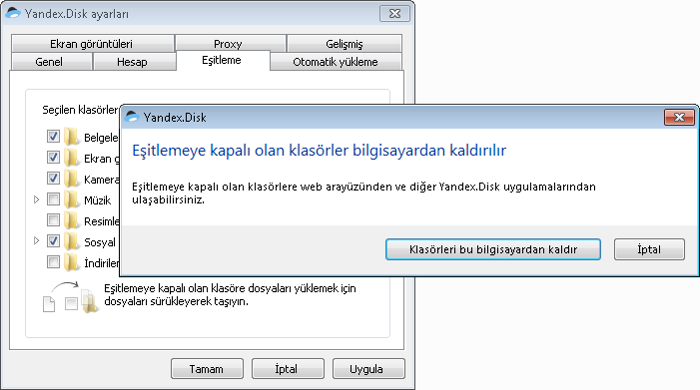Image resolution: width=700 pixels, height=390 pixels.
Task: Open the Hesap tab
Action: 134,62
